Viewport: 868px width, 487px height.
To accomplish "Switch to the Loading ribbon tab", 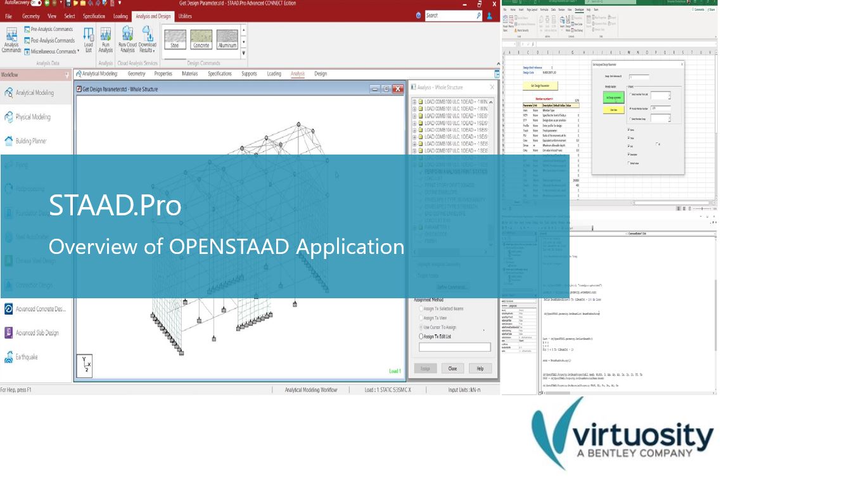I will tap(120, 16).
